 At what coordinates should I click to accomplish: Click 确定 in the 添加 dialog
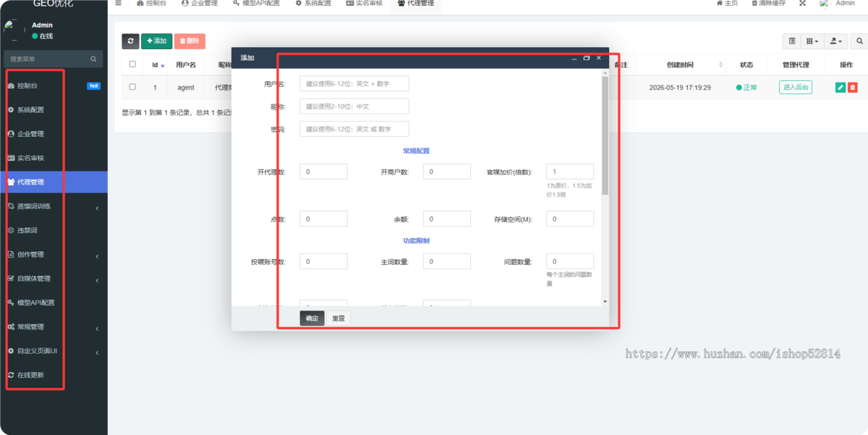pyautogui.click(x=312, y=318)
